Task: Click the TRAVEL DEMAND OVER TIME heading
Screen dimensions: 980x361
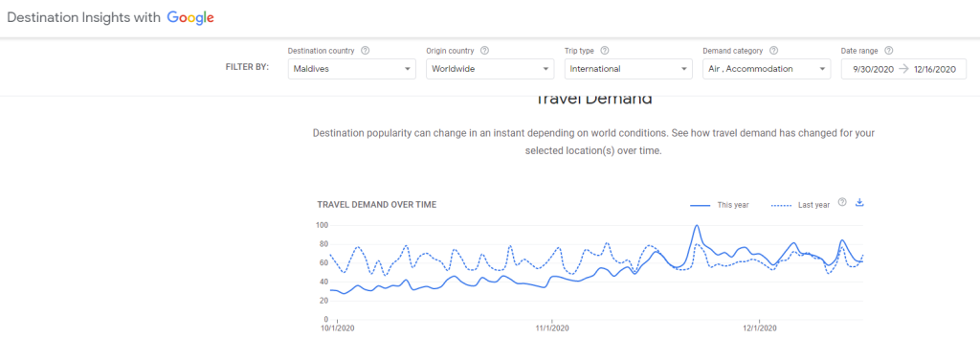Action: point(377,205)
